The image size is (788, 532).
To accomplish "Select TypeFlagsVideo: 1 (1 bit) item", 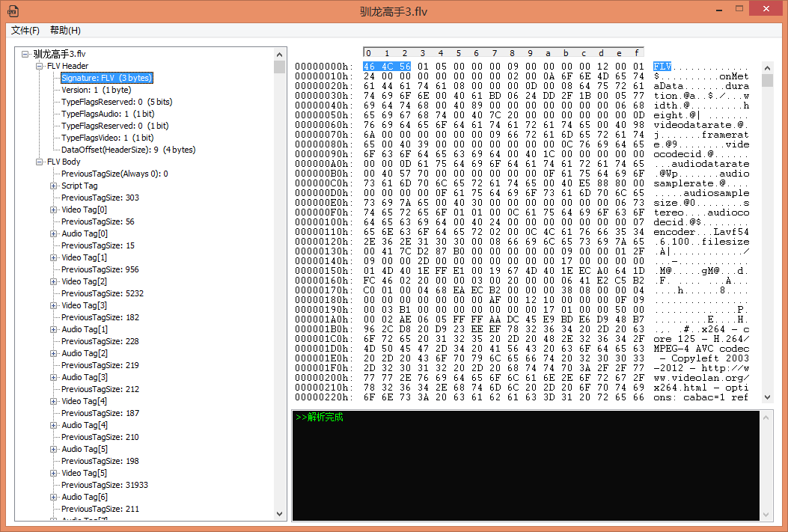I will coord(108,138).
